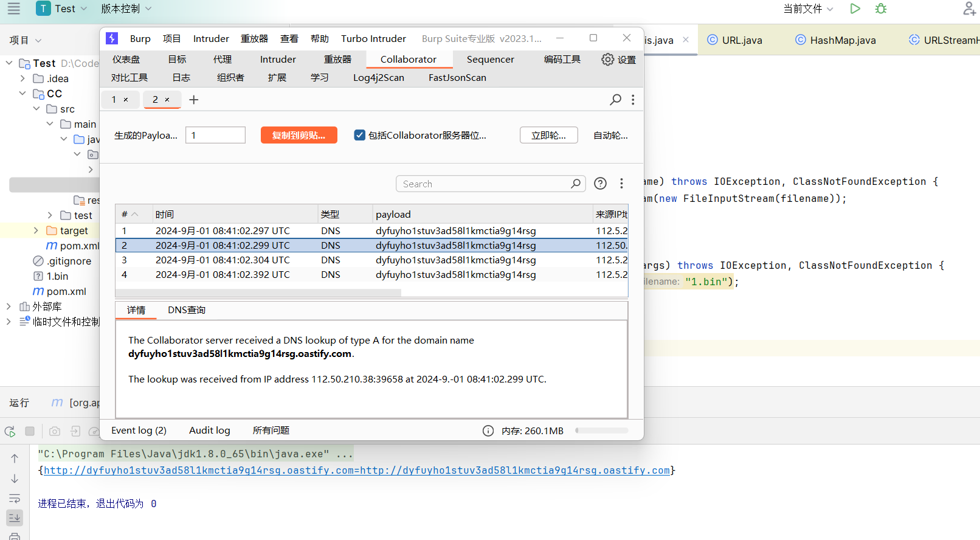Open the three-dot menu beside tab search
This screenshot has width=980, height=540.
(633, 99)
